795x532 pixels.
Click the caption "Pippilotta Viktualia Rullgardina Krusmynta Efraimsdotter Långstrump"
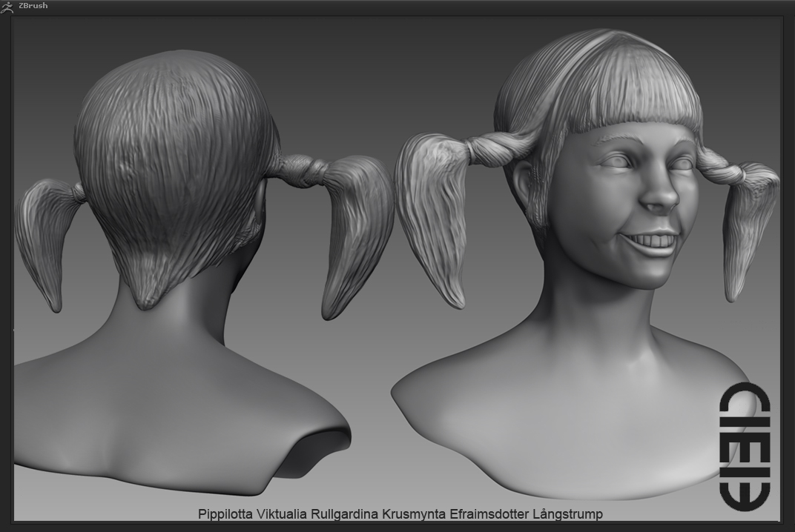pos(400,513)
